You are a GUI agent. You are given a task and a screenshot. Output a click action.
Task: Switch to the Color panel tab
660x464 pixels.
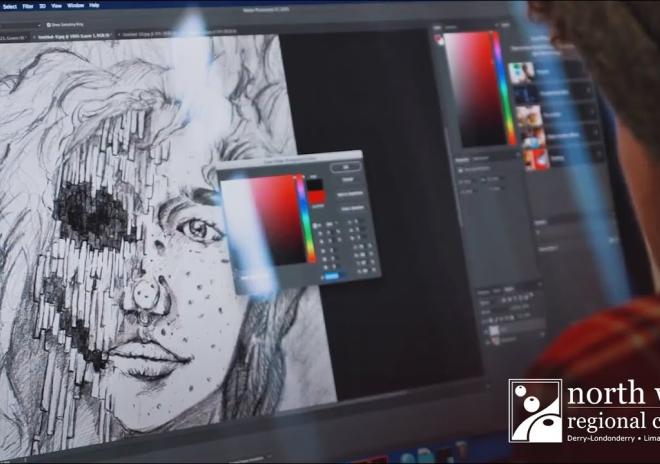tap(437, 27)
